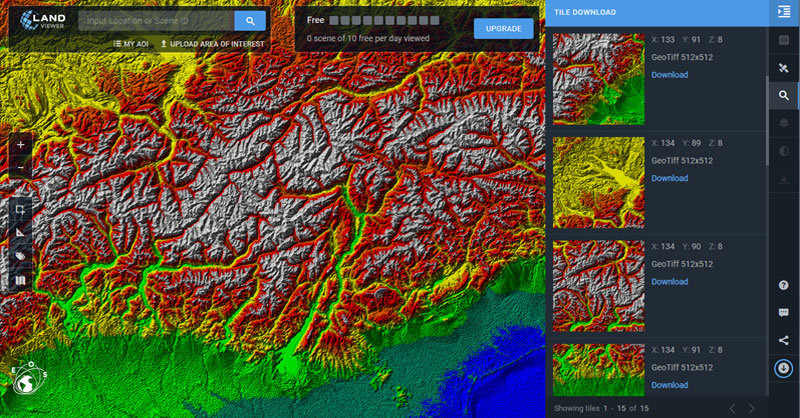Open the basemap selection tool
The image size is (800, 418).
pyautogui.click(x=20, y=280)
